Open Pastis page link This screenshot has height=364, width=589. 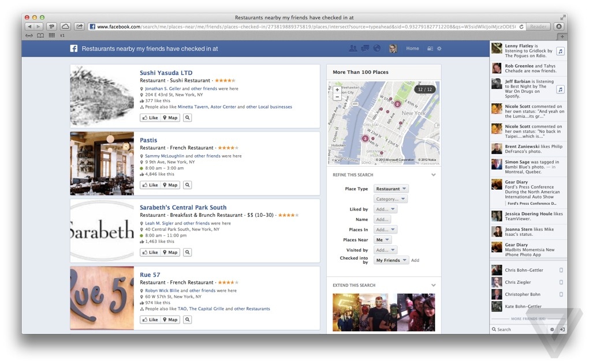point(148,140)
